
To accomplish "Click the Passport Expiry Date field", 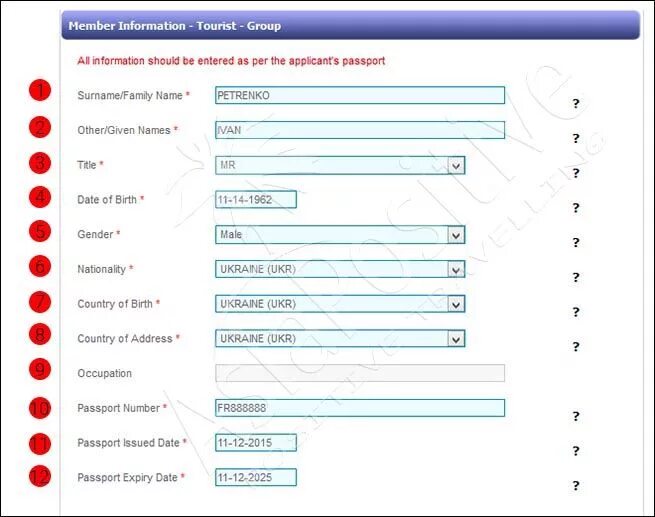I will pyautogui.click(x=256, y=478).
